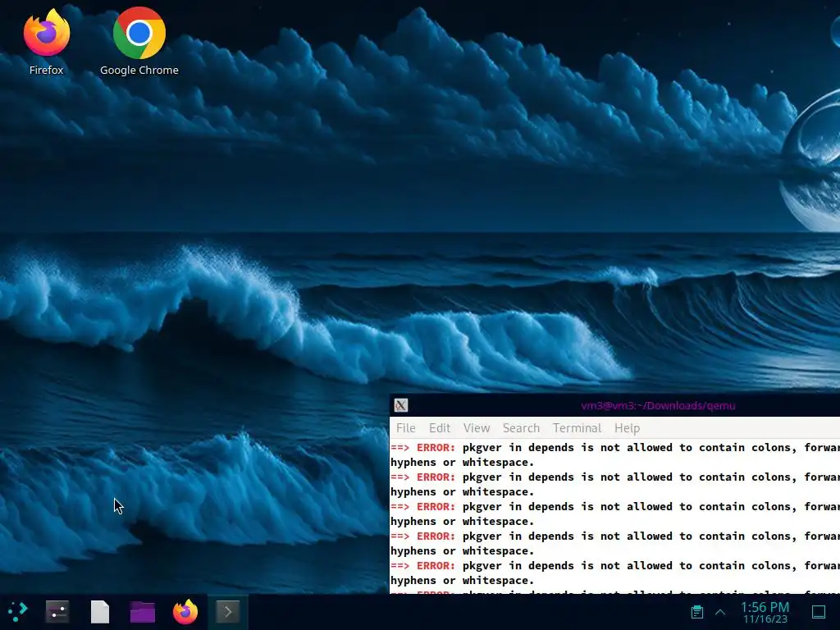Click the show desktop icon in the tray
Viewport: 840px width, 630px height.
(x=819, y=612)
